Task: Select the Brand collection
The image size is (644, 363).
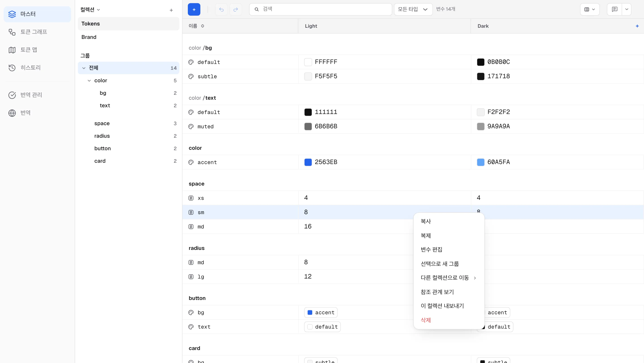Action: pos(129,37)
